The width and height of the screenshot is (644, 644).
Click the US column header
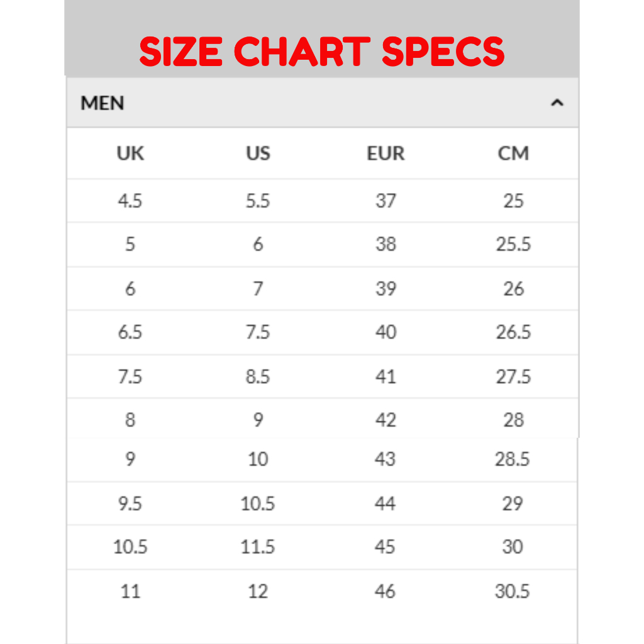click(x=258, y=153)
